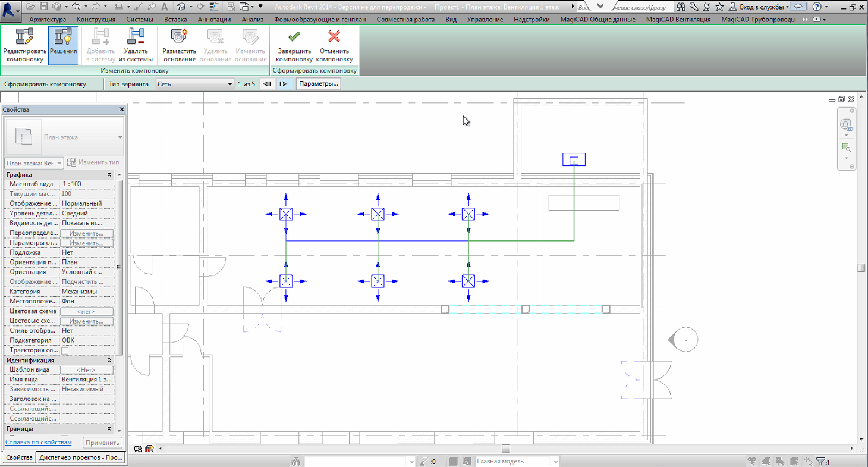
Task: Click Отменить компоновку red cross
Action: point(334,46)
